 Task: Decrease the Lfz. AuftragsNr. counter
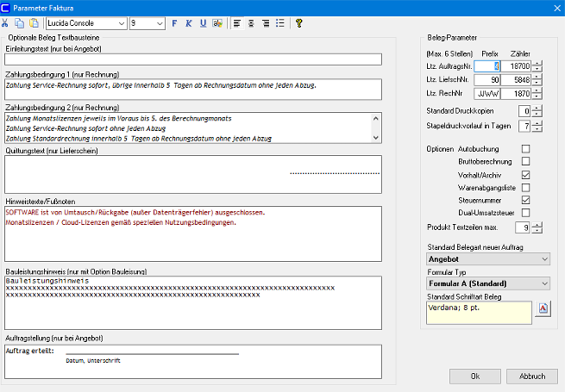coord(537,69)
